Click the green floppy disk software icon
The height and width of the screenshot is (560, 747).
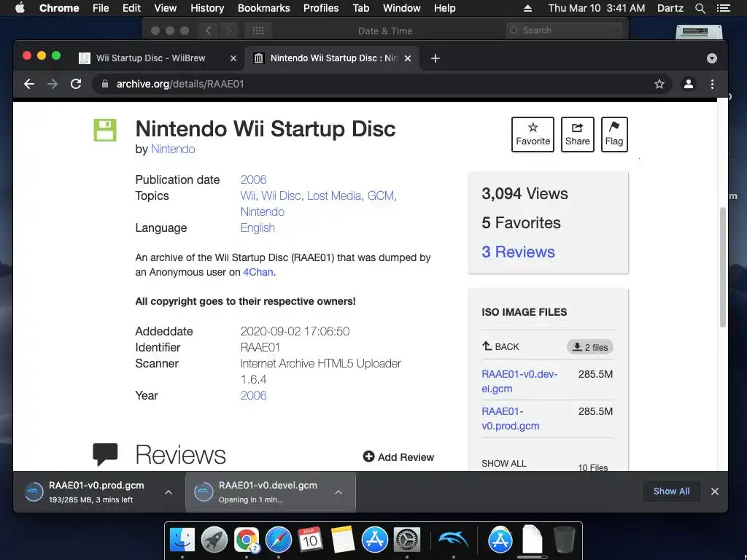(x=105, y=130)
